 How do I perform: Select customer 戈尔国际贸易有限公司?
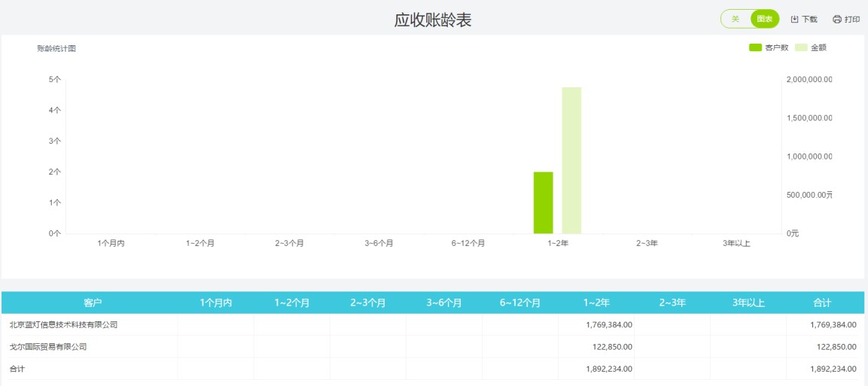[48, 347]
